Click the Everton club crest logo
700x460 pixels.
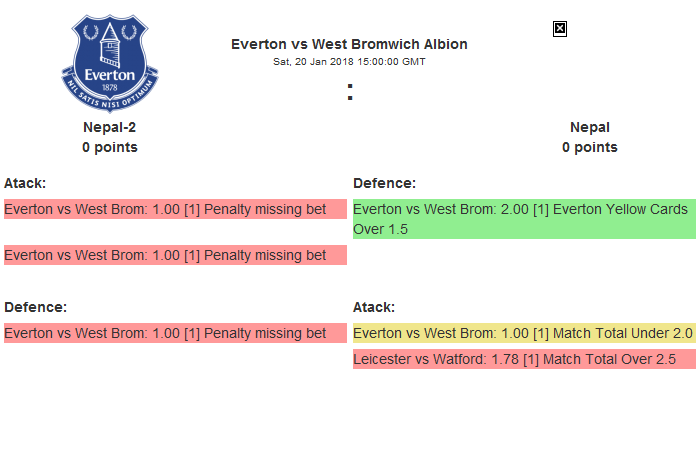[x=110, y=63]
